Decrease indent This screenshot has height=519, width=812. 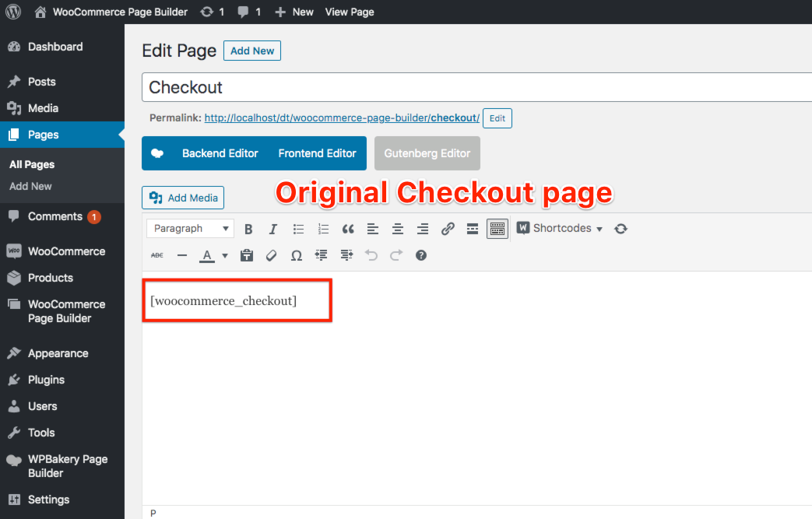coord(321,255)
